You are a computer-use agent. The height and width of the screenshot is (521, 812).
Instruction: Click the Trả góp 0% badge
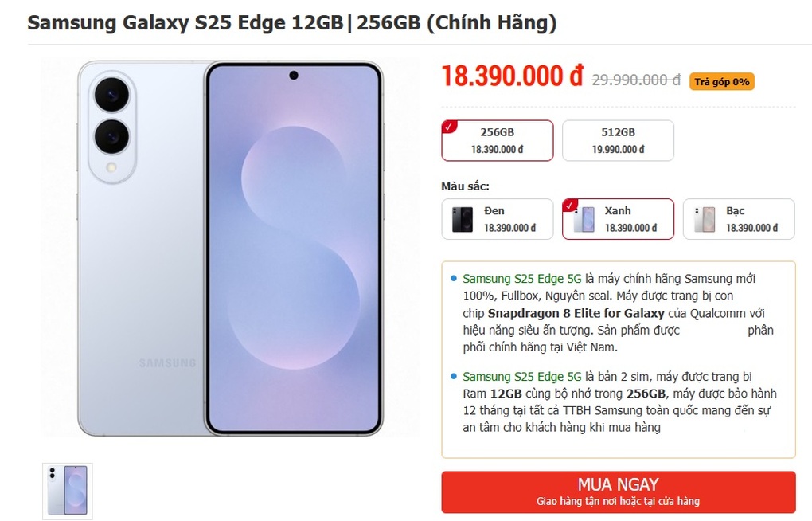point(720,80)
